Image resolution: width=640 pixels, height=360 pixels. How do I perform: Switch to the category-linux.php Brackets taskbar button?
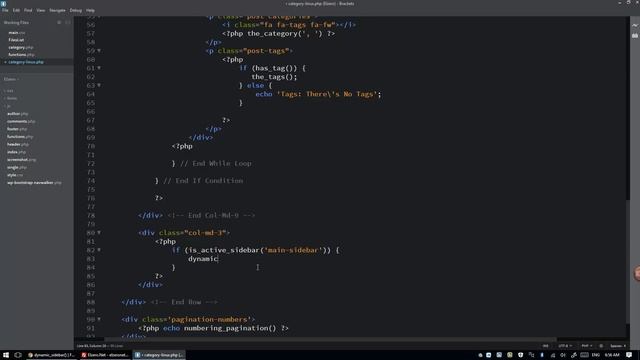pyautogui.click(x=159, y=355)
